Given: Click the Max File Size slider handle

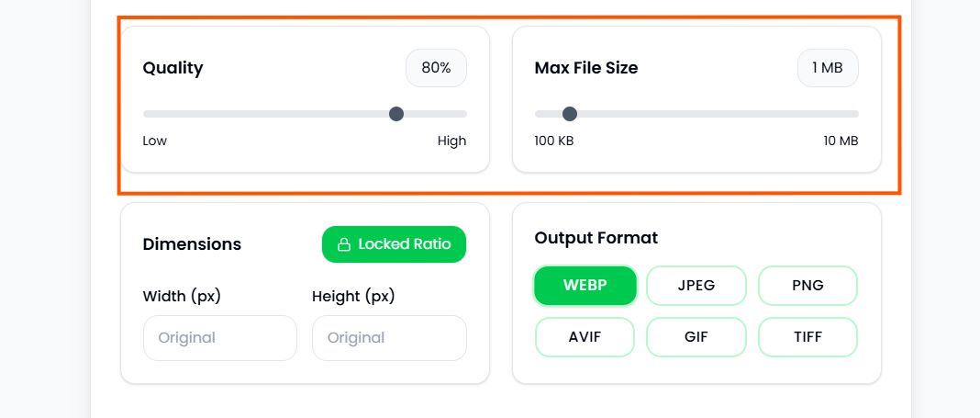Looking at the screenshot, I should point(570,114).
